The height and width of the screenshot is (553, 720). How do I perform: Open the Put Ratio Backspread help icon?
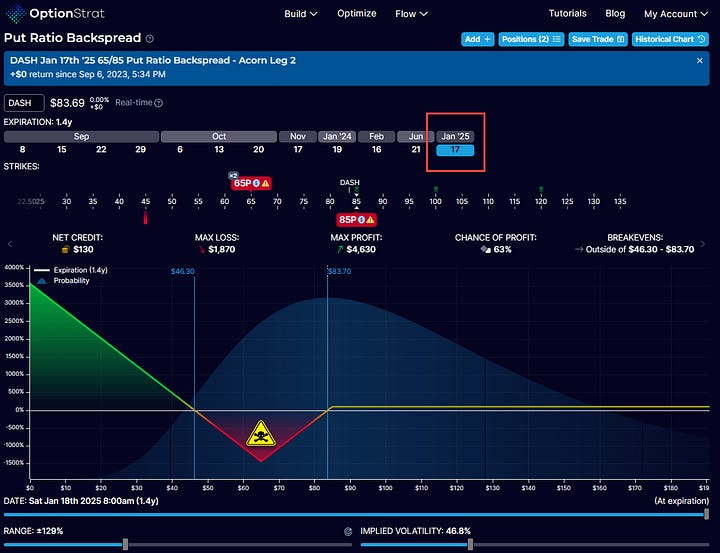(150, 39)
